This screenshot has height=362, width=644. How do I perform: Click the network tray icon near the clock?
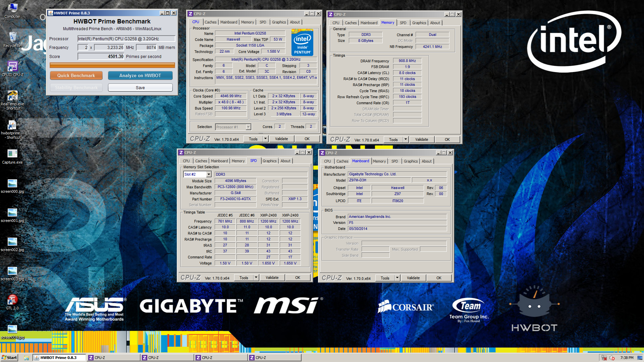(604, 358)
